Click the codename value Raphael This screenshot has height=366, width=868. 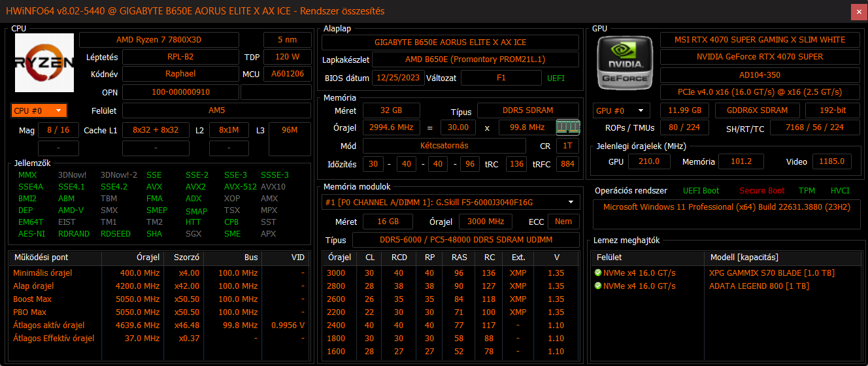(x=180, y=74)
